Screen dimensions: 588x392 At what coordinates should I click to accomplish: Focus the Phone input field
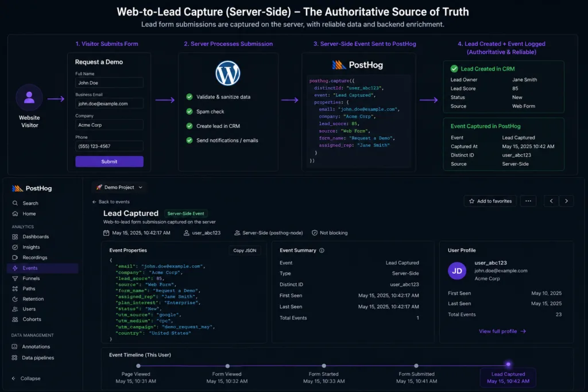(109, 146)
